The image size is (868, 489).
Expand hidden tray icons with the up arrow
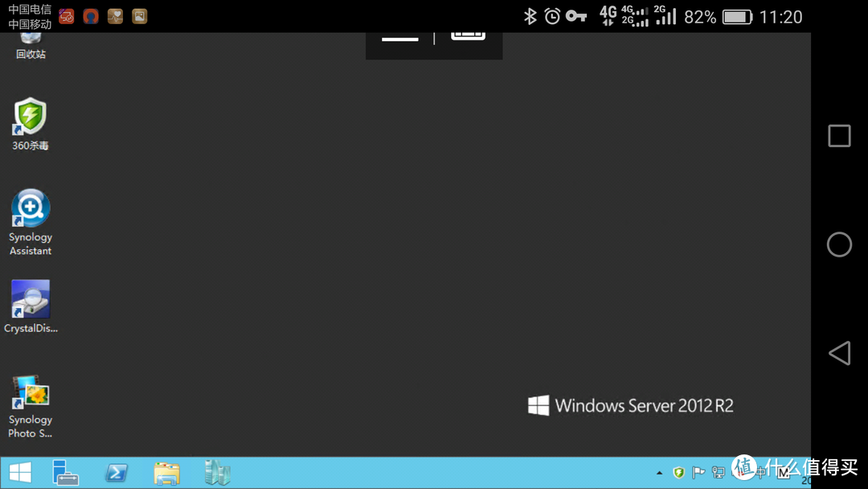coord(659,472)
